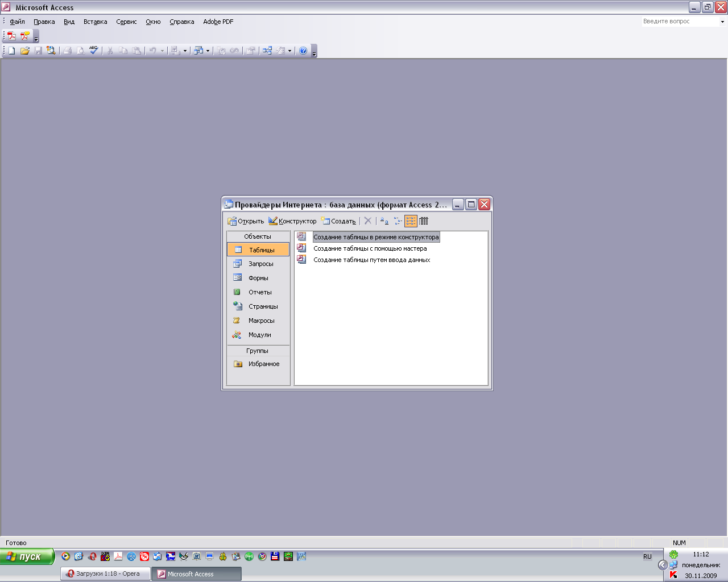This screenshot has width=728, height=582.
Task: Click the 'Введите вопрос' help input field
Action: pyautogui.click(x=680, y=22)
